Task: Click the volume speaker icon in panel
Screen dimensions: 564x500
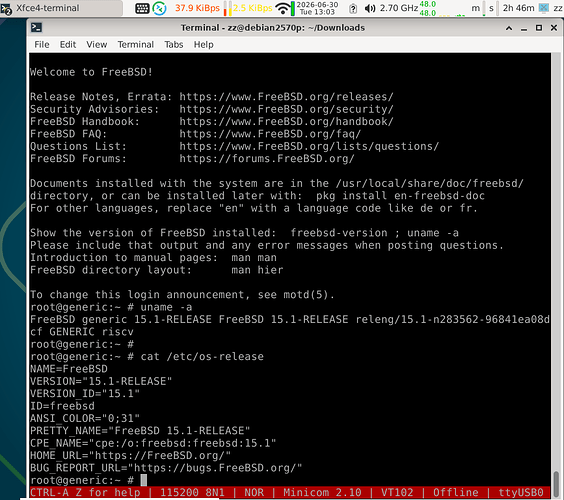Action: (370, 8)
